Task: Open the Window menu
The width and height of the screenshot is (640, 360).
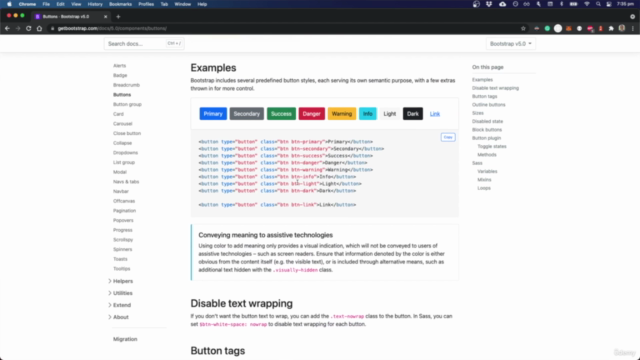Action: 182,4
